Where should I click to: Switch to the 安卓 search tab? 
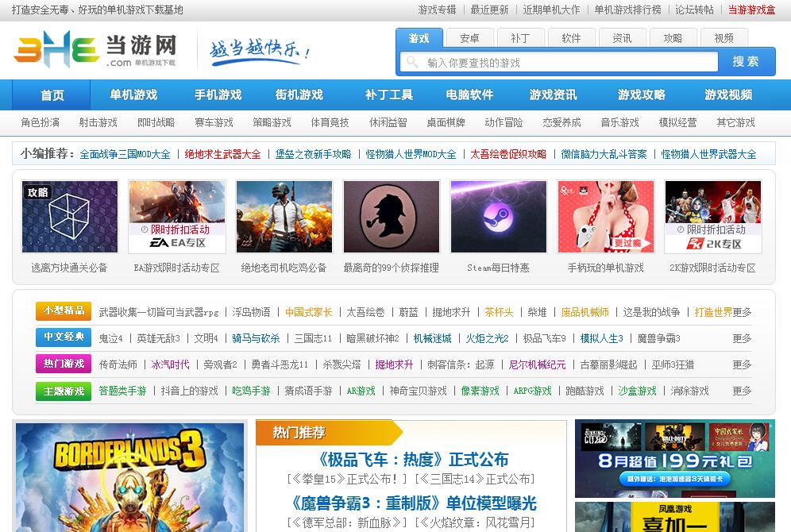(469, 38)
